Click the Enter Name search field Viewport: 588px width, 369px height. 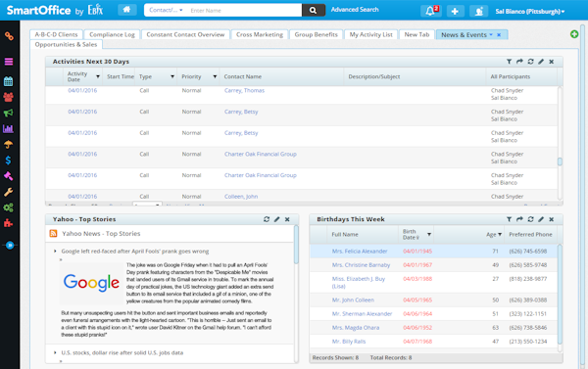click(x=244, y=10)
